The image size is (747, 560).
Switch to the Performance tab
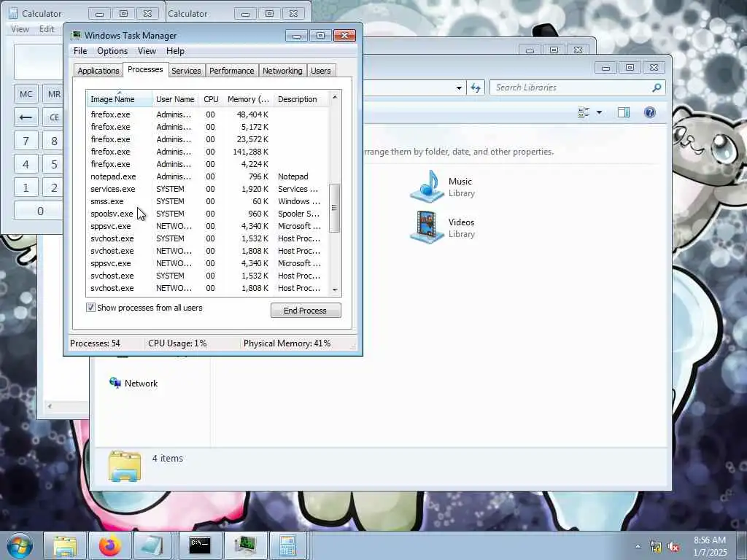[231, 71]
